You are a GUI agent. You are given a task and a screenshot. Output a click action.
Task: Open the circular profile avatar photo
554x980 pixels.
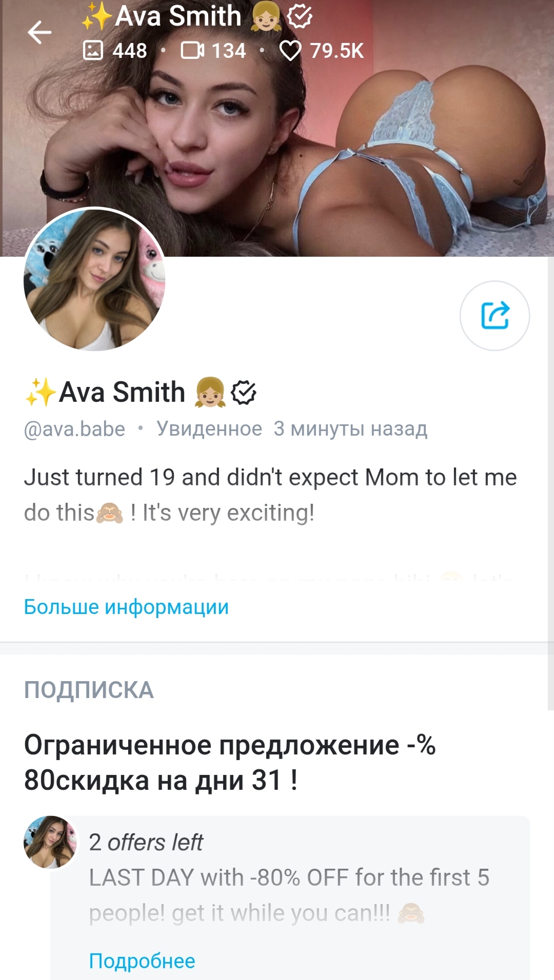(x=94, y=279)
